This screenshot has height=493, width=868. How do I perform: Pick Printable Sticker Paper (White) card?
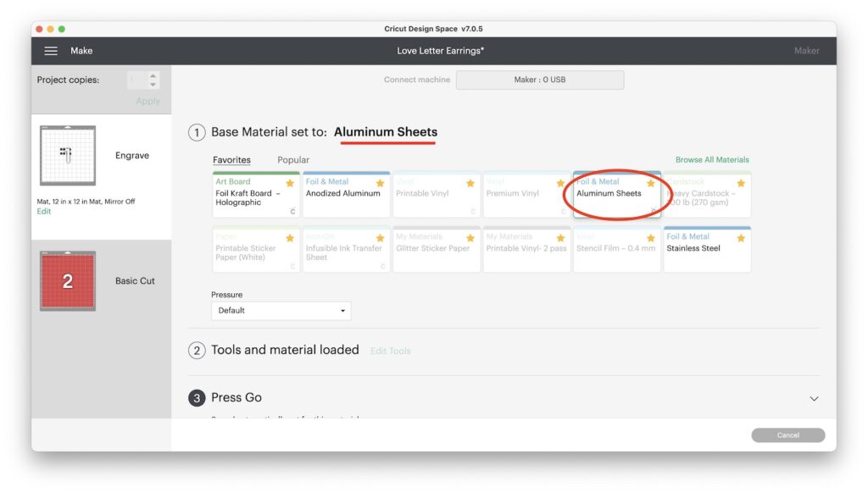[256, 250]
